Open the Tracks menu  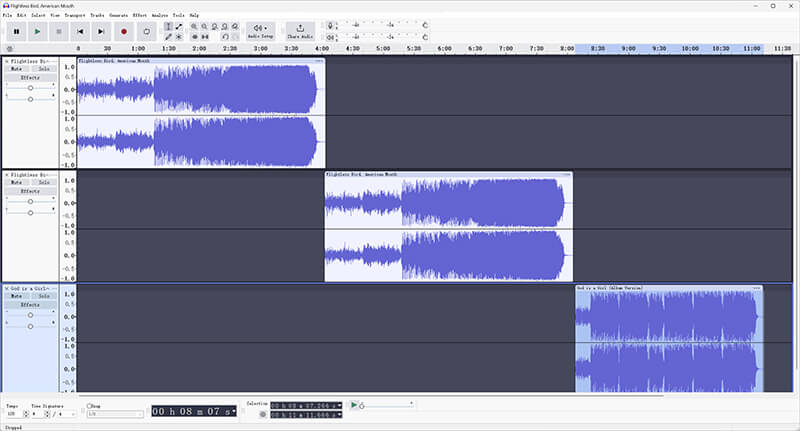pyautogui.click(x=97, y=15)
